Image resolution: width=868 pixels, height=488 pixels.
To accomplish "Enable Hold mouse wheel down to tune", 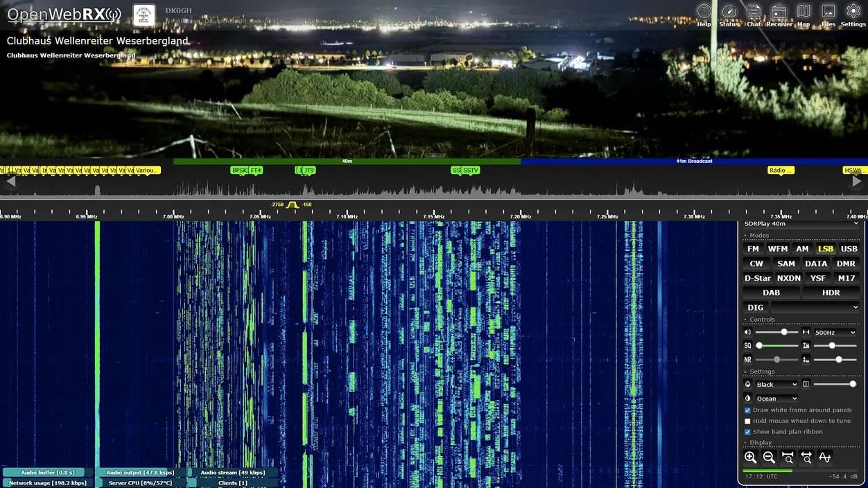I will point(747,421).
